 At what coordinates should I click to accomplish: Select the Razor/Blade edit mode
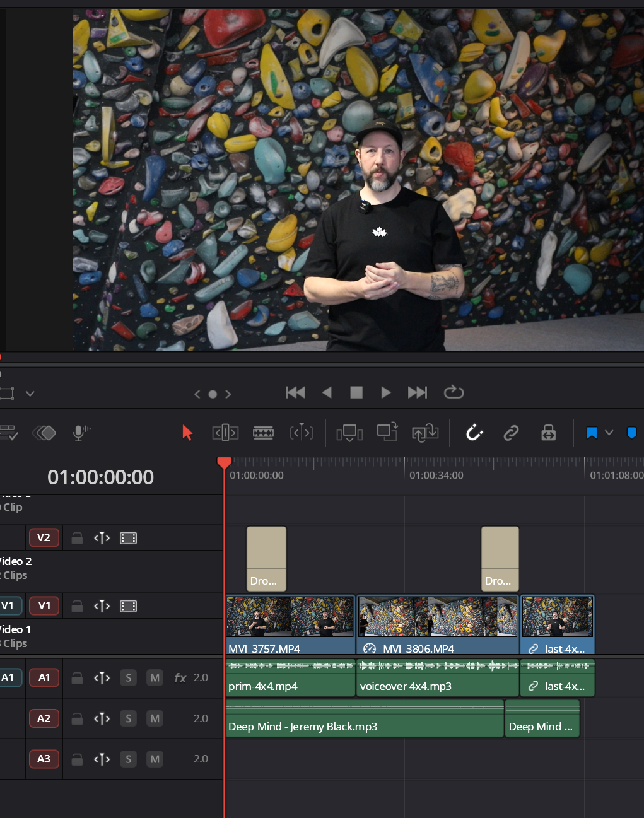pos(263,433)
